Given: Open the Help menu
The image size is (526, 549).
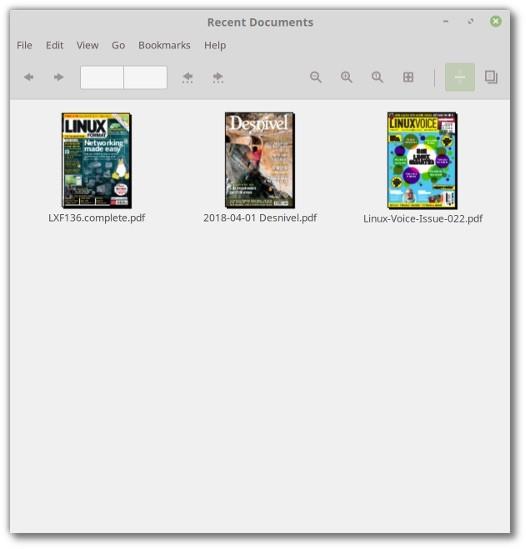Looking at the screenshot, I should pos(215,45).
